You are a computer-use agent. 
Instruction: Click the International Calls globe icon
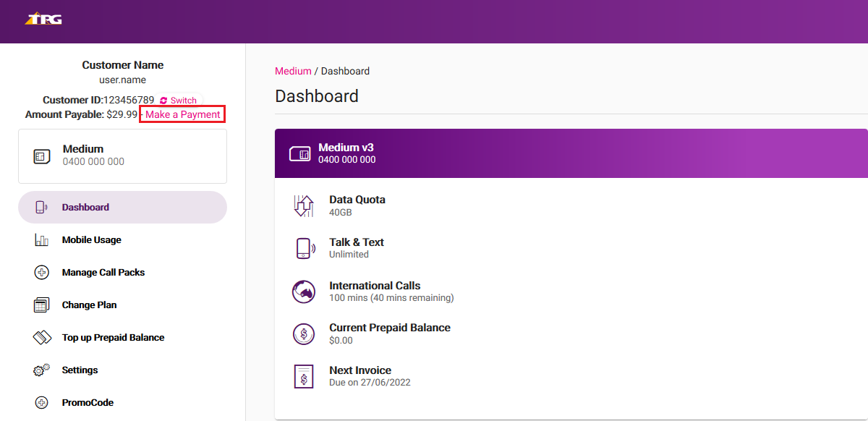coord(303,291)
